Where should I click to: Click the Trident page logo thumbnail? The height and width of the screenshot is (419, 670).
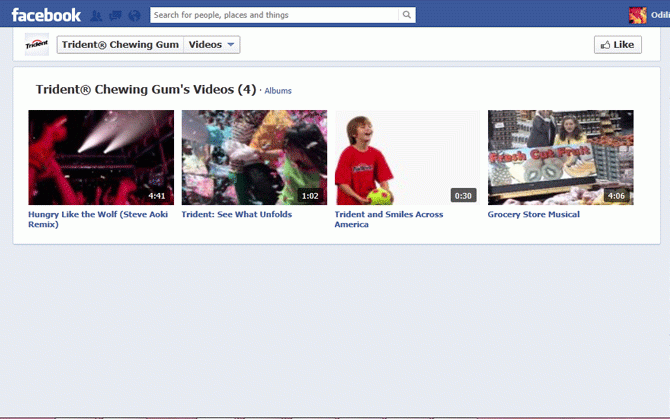point(37,44)
